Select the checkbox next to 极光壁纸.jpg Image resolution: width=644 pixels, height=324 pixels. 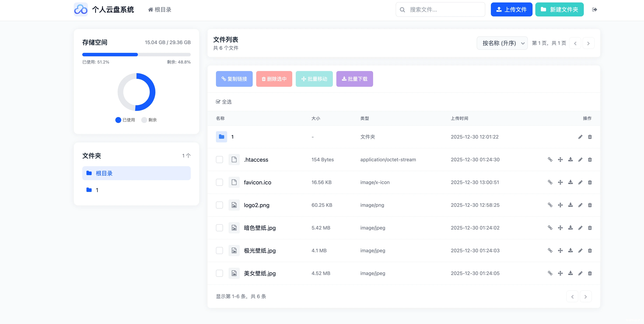[x=219, y=250]
